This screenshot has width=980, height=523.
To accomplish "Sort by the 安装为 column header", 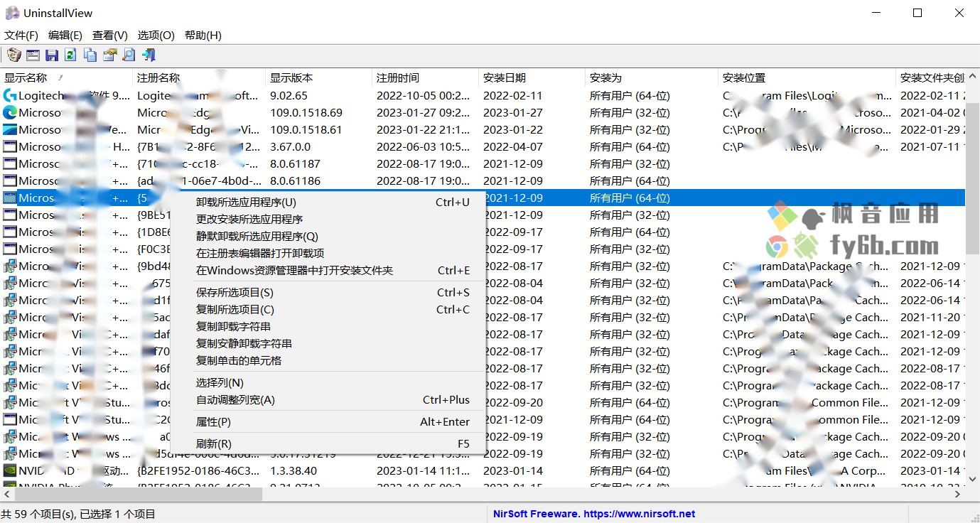I will pyautogui.click(x=652, y=78).
